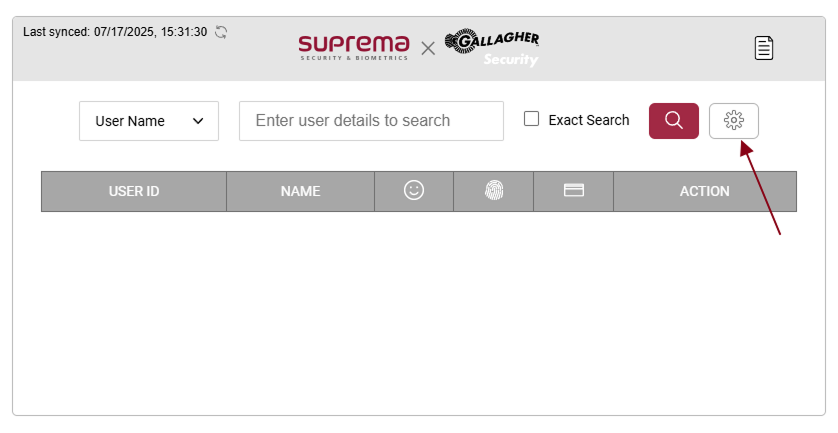Image resolution: width=838 pixels, height=433 pixels.
Task: Click the Exact Search label text
Action: (x=589, y=120)
